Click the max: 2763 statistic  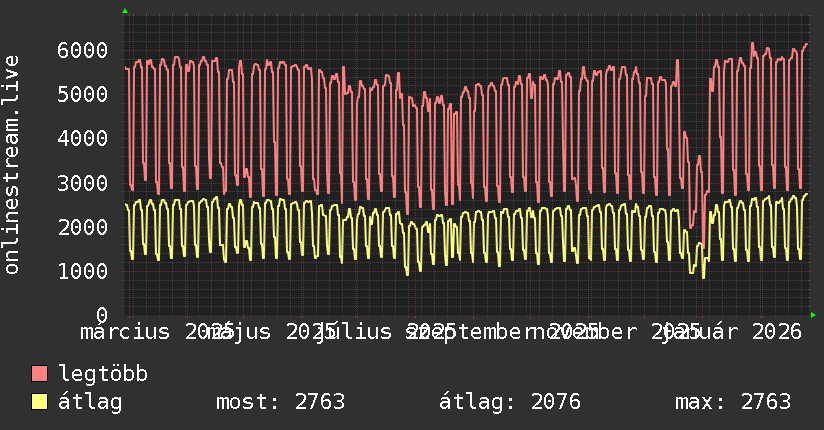point(733,402)
